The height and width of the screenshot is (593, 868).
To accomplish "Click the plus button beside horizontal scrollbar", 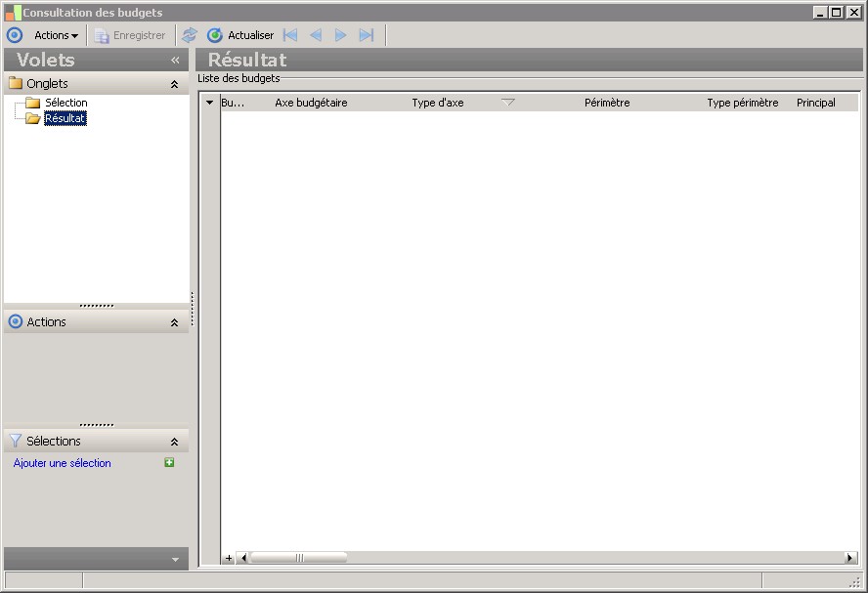I will click(x=229, y=558).
